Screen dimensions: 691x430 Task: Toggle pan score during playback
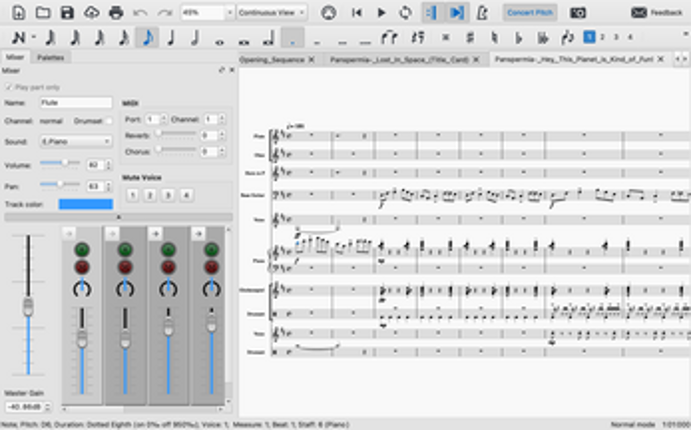[457, 12]
